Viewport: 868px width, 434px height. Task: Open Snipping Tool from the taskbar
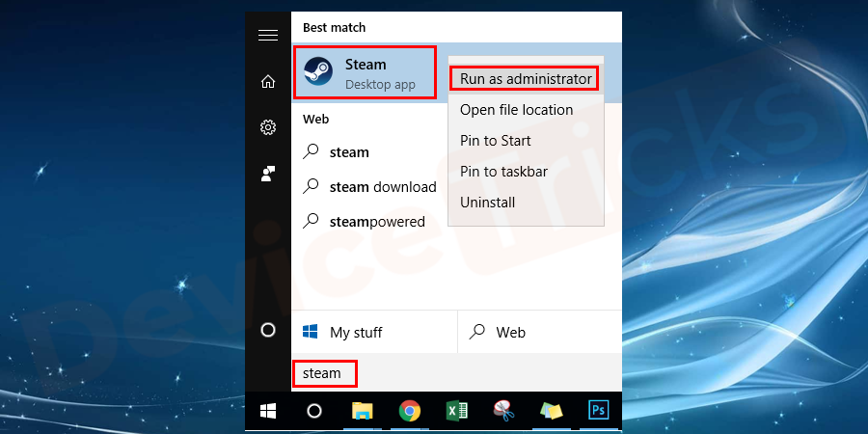[502, 411]
